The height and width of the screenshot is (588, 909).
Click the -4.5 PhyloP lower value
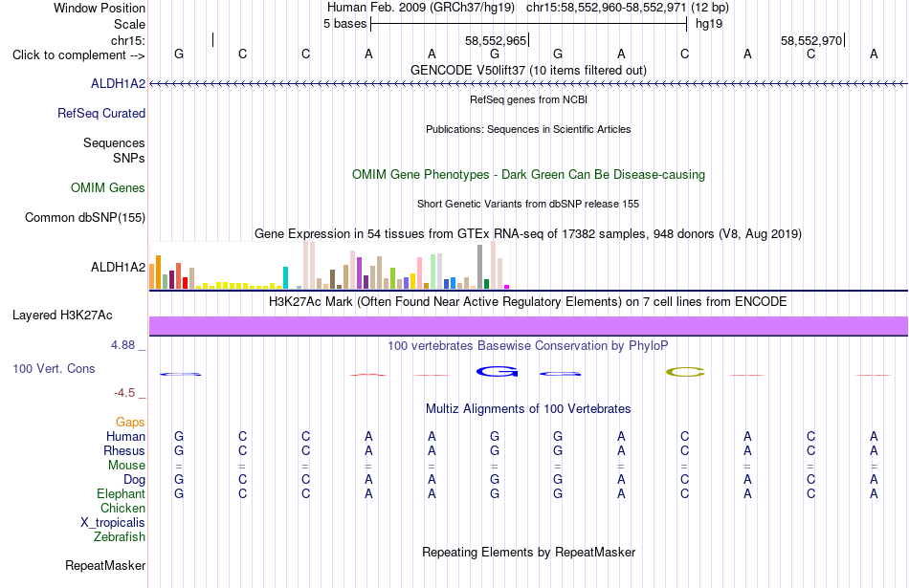124,393
